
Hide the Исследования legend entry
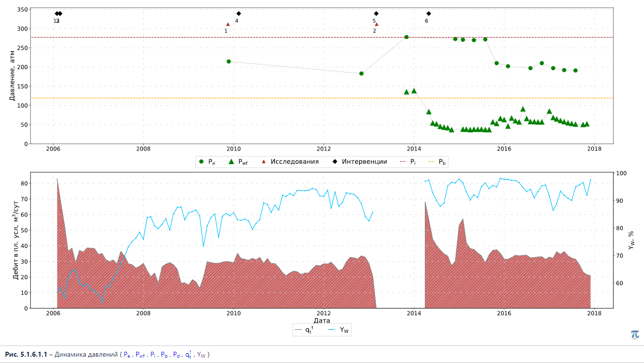(x=290, y=162)
